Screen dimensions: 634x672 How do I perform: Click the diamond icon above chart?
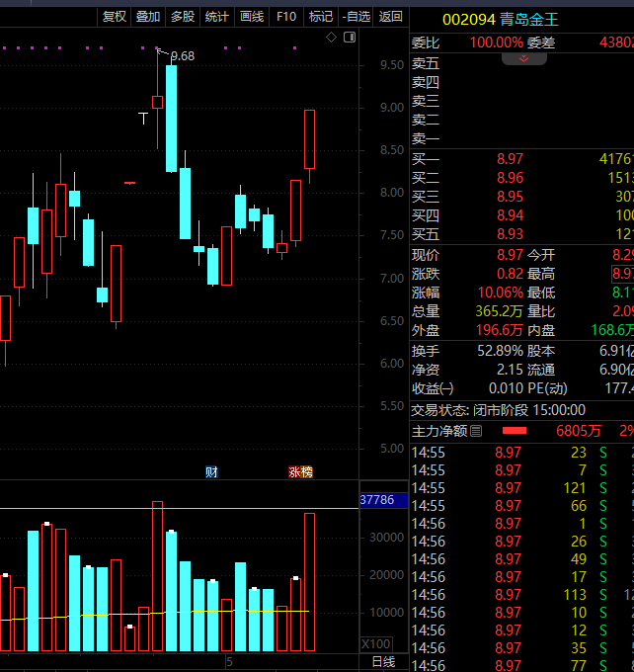point(331,38)
